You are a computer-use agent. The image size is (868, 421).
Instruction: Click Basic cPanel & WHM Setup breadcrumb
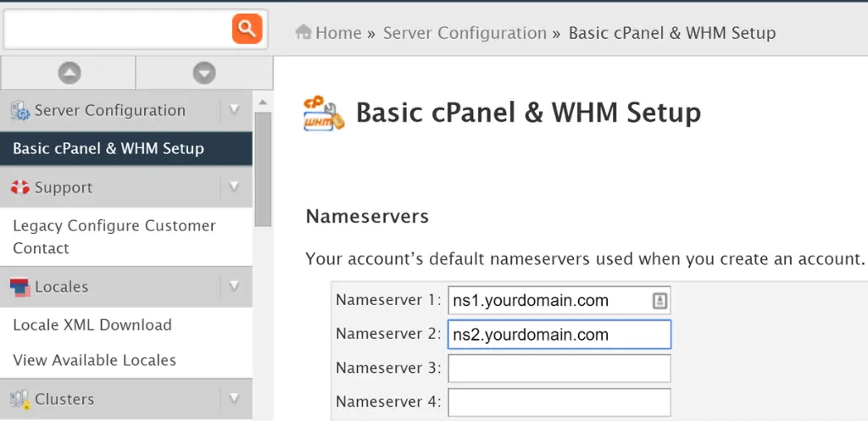tap(672, 33)
